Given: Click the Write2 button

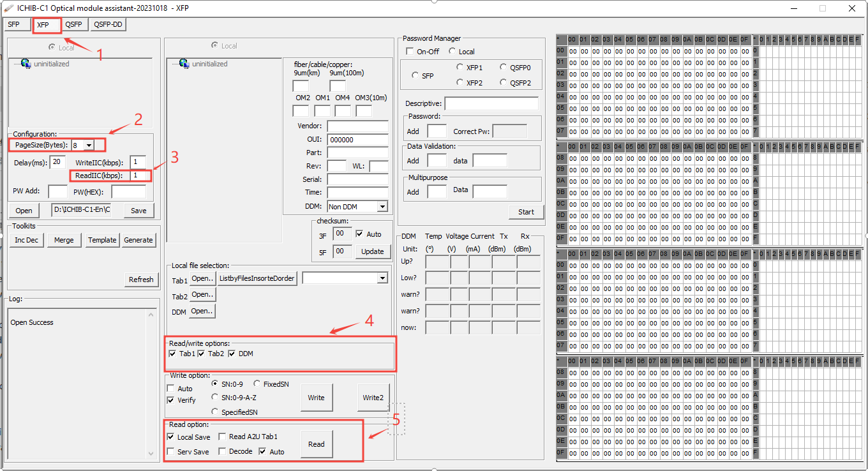Looking at the screenshot, I should [x=373, y=397].
